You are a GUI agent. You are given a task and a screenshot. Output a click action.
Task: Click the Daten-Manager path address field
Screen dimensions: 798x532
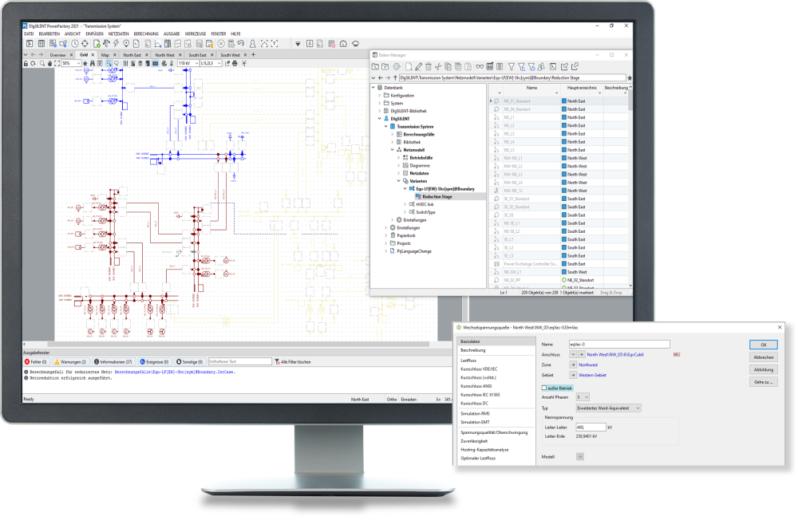[x=512, y=78]
